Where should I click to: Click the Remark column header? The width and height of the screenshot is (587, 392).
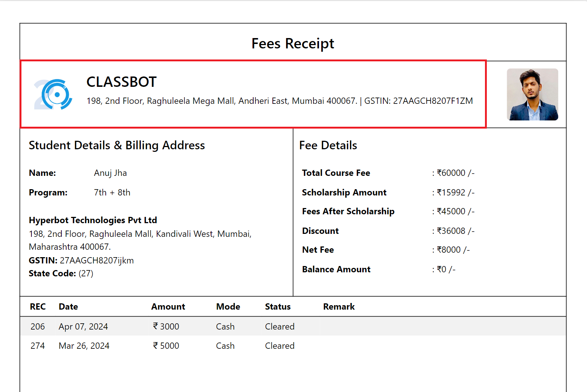(339, 307)
